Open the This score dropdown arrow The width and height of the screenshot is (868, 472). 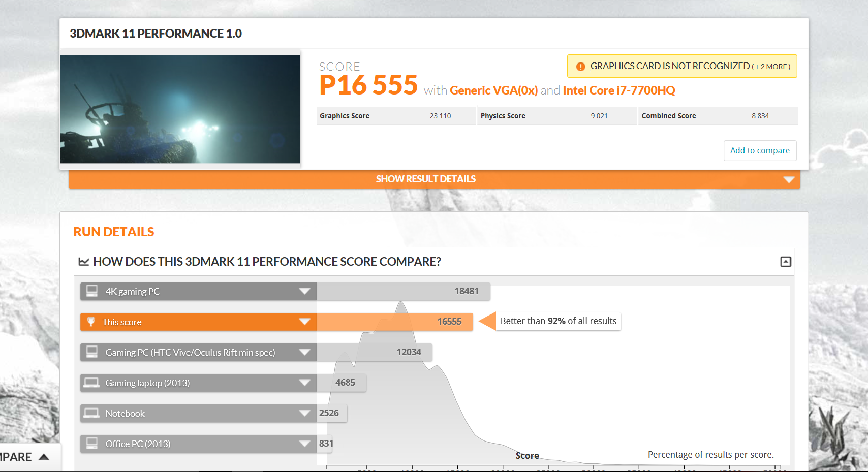[x=304, y=322]
